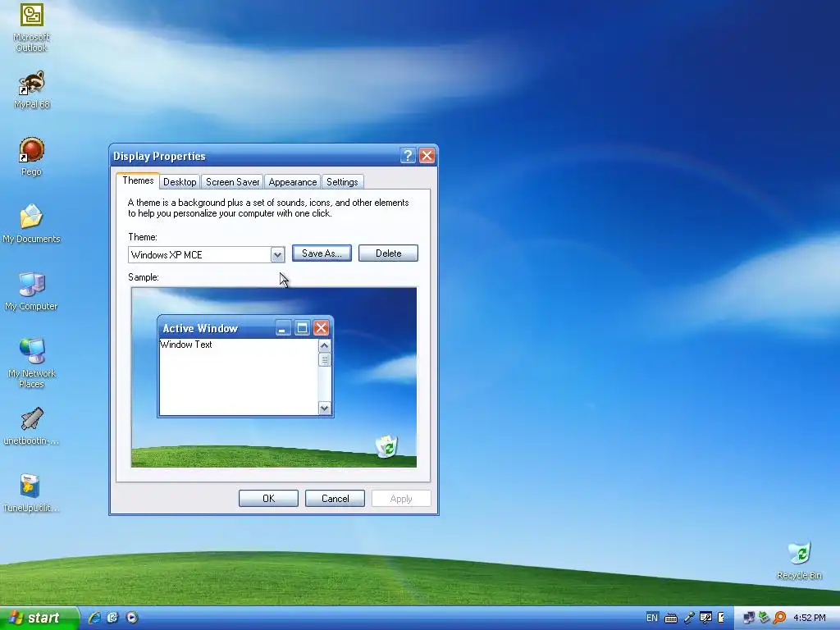Click the Window Text in the sample preview
The image size is (840, 630).
[x=186, y=345]
